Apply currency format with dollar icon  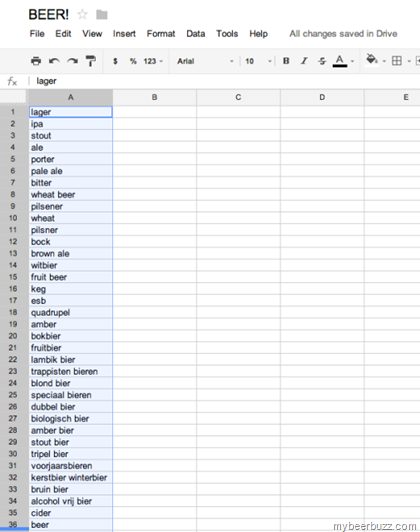tap(115, 61)
